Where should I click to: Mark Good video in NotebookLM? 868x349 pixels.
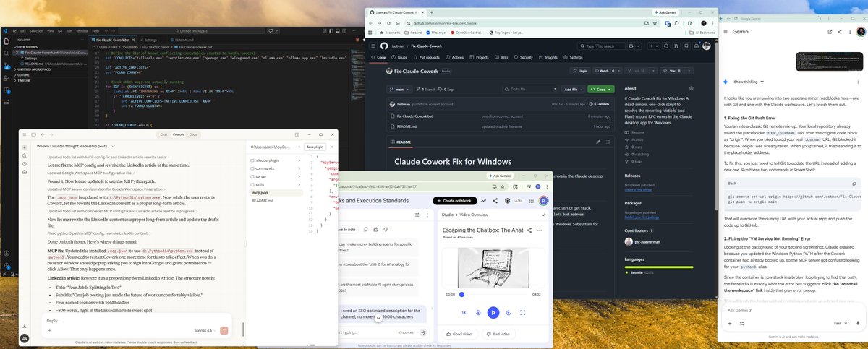[459, 334]
